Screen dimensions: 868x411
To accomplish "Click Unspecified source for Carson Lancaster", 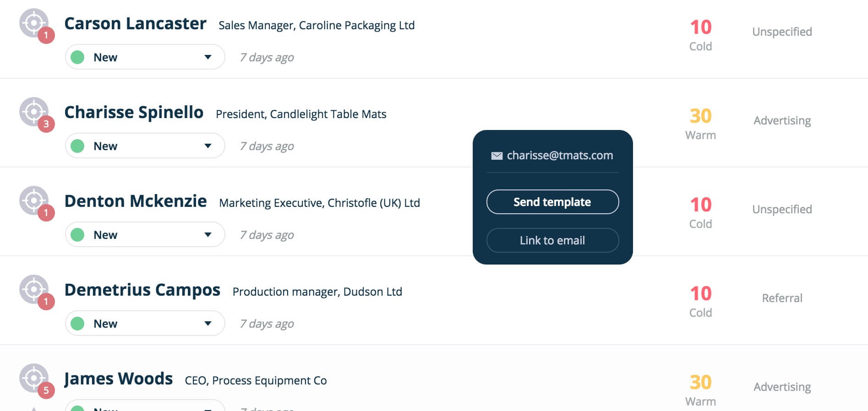I will coord(782,32).
